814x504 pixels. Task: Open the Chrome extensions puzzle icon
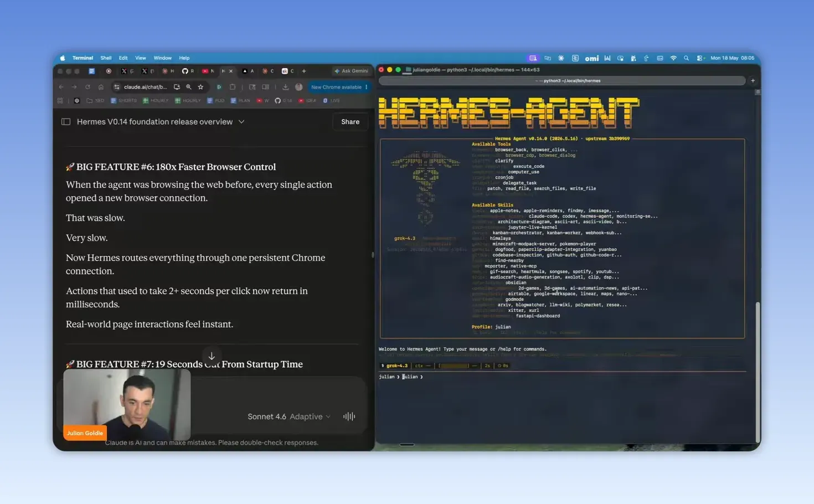(x=233, y=87)
